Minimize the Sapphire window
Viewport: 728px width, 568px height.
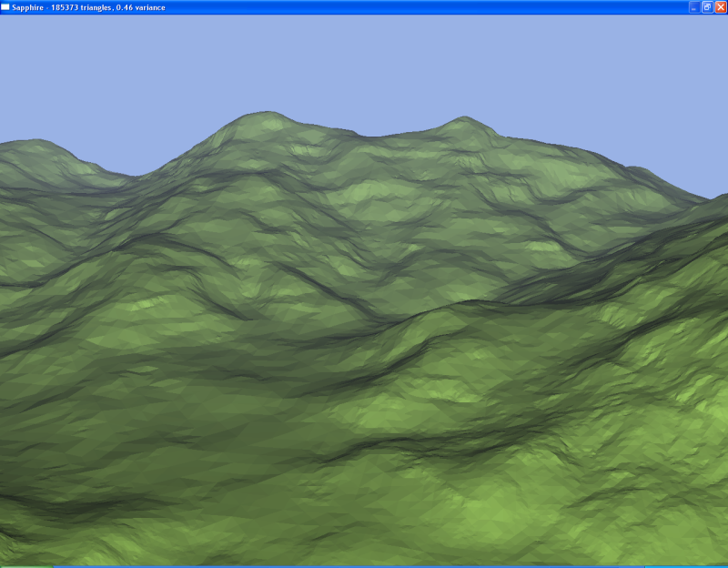[694, 6]
